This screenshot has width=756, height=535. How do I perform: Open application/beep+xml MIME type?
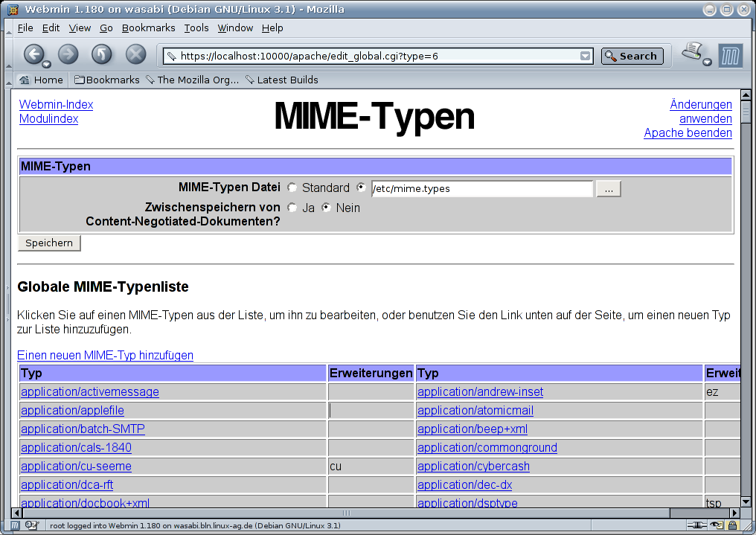(x=472, y=429)
